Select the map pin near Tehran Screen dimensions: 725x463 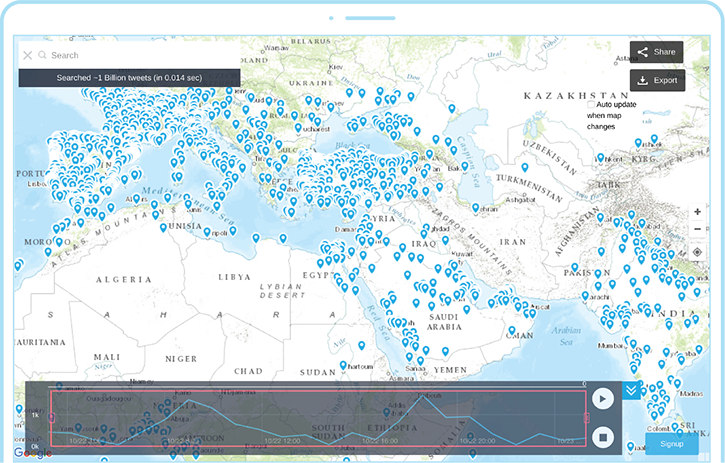pos(476,208)
